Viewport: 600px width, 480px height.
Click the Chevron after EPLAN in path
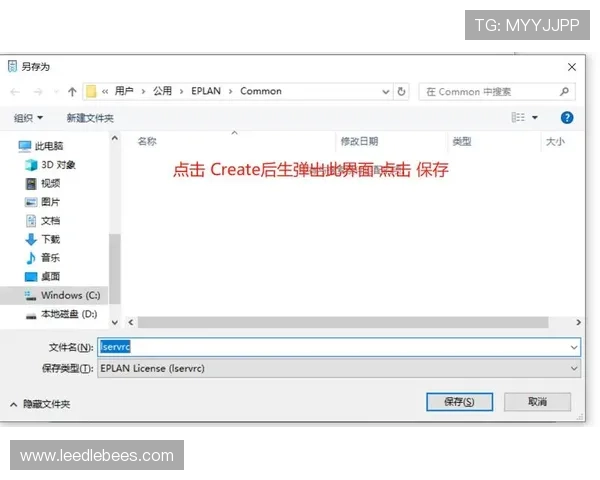(231, 91)
